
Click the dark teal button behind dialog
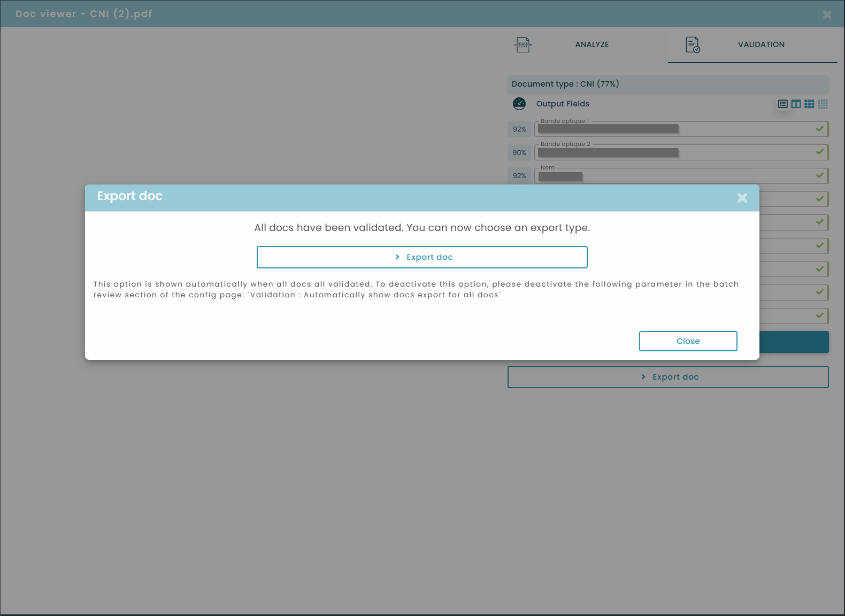tap(794, 342)
